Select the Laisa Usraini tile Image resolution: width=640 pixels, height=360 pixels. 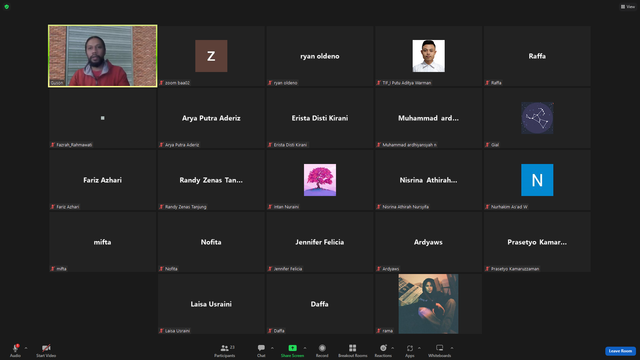pos(211,304)
